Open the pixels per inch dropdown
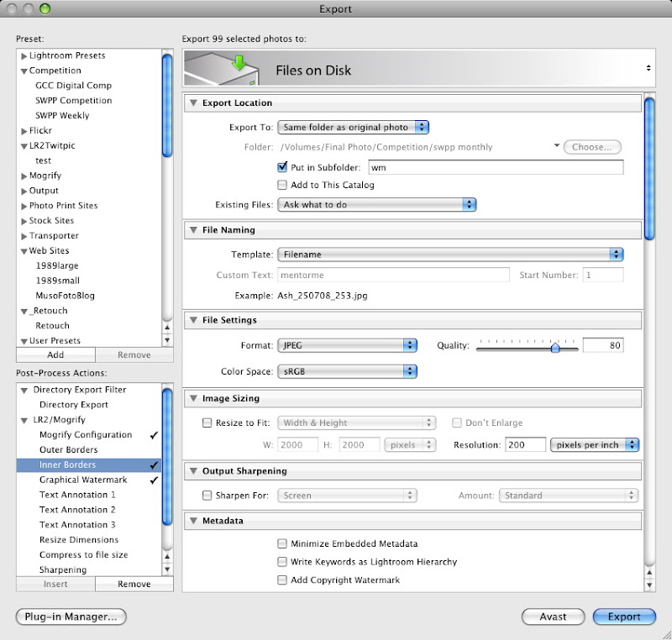 595,445
